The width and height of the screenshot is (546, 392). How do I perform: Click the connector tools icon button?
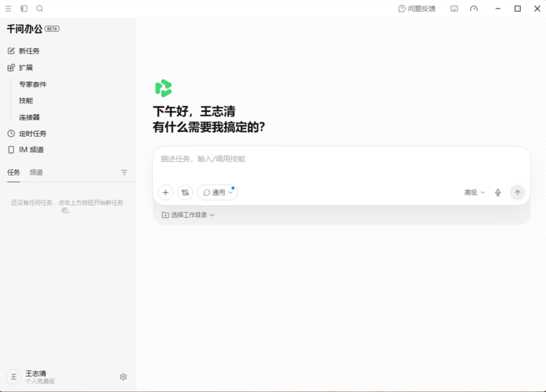pos(185,192)
